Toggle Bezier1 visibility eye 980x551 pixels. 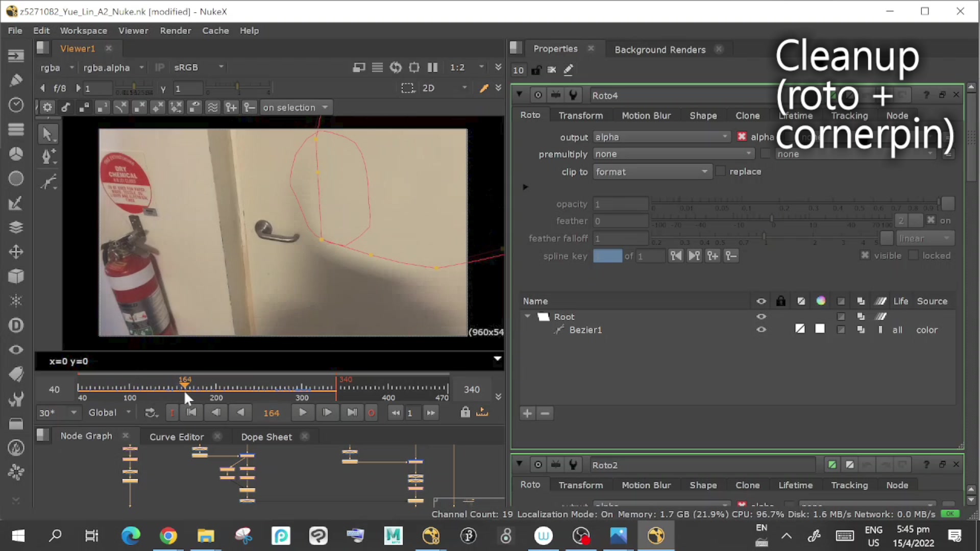[x=761, y=330]
